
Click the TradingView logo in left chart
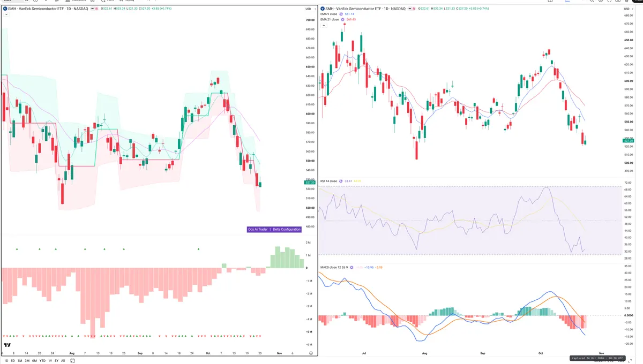pos(8,345)
